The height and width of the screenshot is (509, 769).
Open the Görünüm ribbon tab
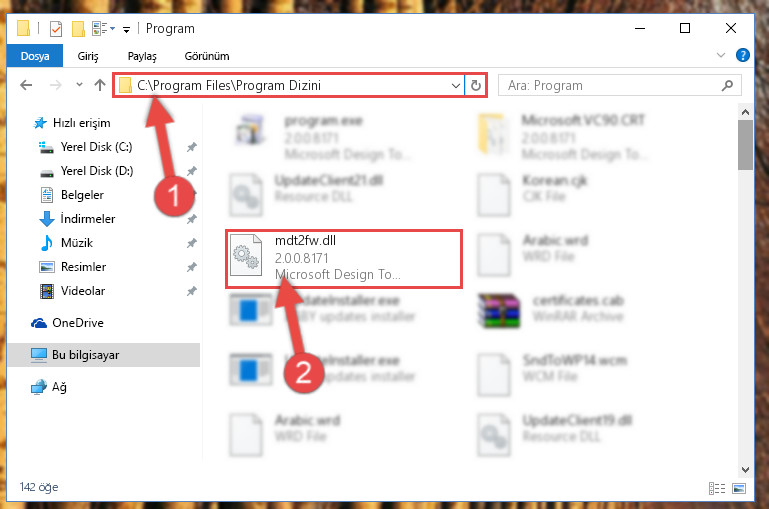tap(206, 56)
